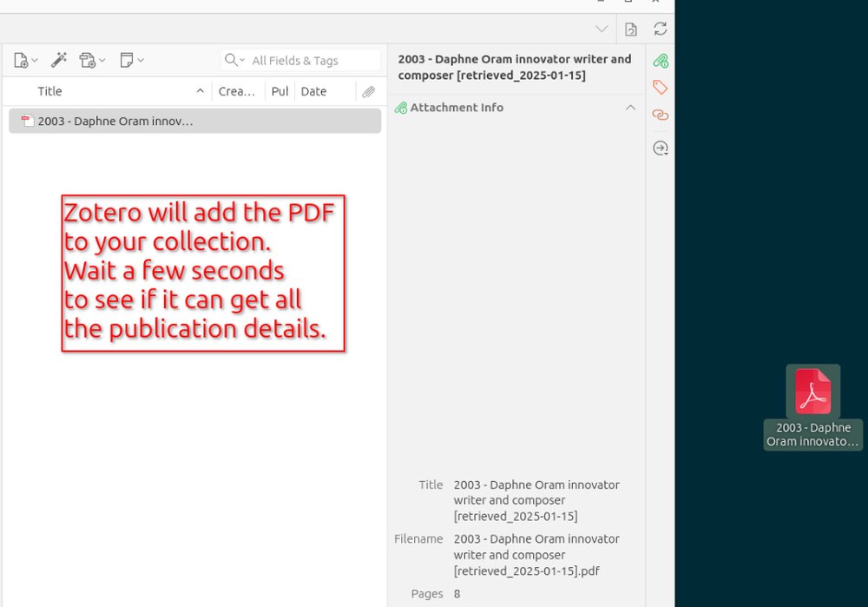Click the desktop file label 2003 - Daphne Oram innovato…
The height and width of the screenshot is (607, 868).
(x=812, y=435)
